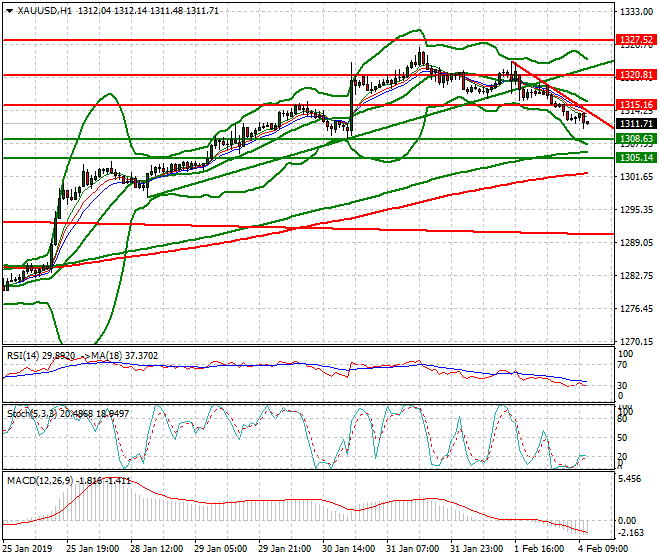The height and width of the screenshot is (560, 660).
Task: Select the 1327.52 red price label
Action: [636, 40]
